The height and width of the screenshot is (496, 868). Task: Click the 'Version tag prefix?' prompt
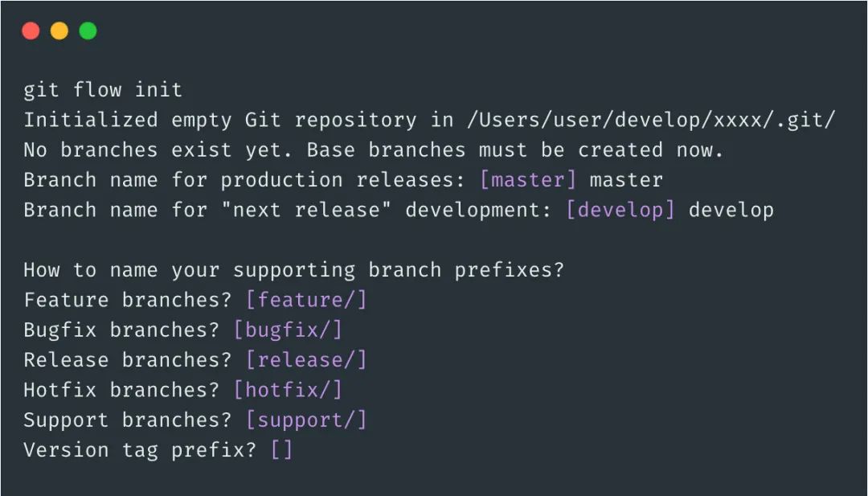pyautogui.click(x=141, y=449)
